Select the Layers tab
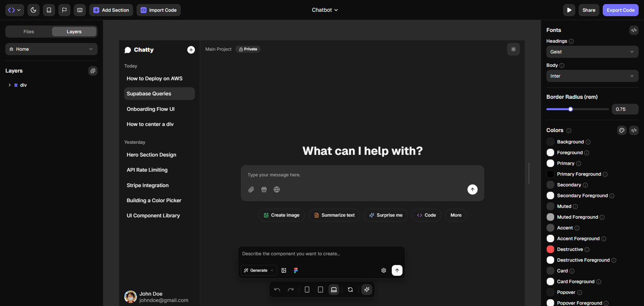Screen dimensions: 644x306 (x=74, y=32)
